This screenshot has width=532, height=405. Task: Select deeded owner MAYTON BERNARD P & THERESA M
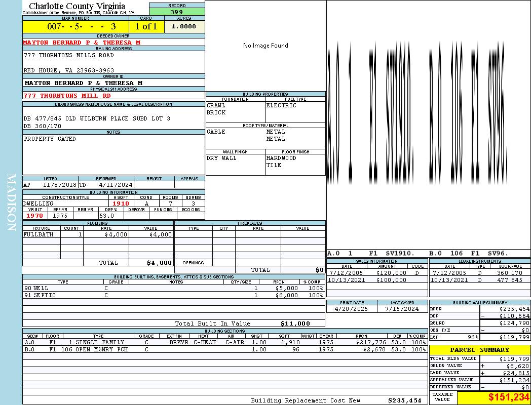(82, 43)
